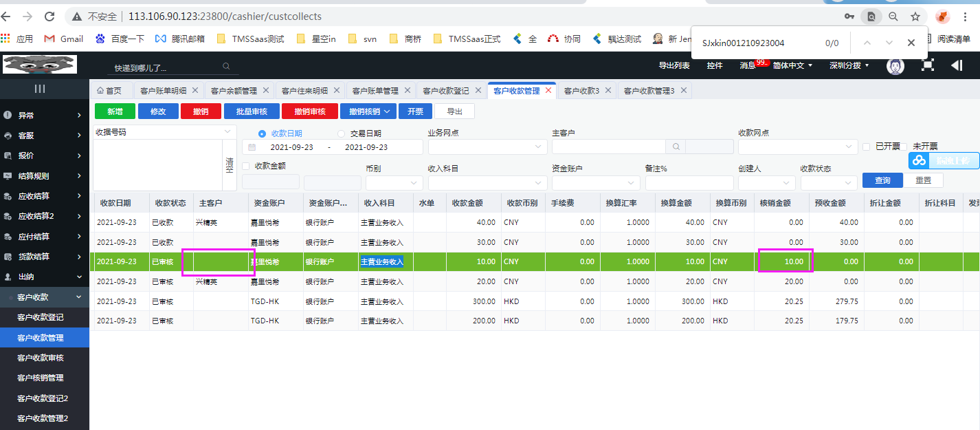Open the Gmail bookmark
980x430 pixels.
pyautogui.click(x=64, y=39)
